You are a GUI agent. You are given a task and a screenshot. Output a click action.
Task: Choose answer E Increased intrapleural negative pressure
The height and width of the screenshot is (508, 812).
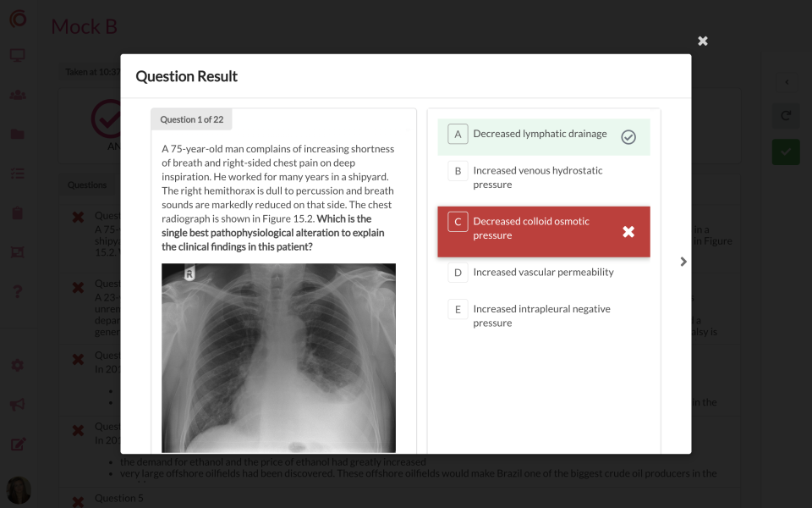click(x=544, y=316)
